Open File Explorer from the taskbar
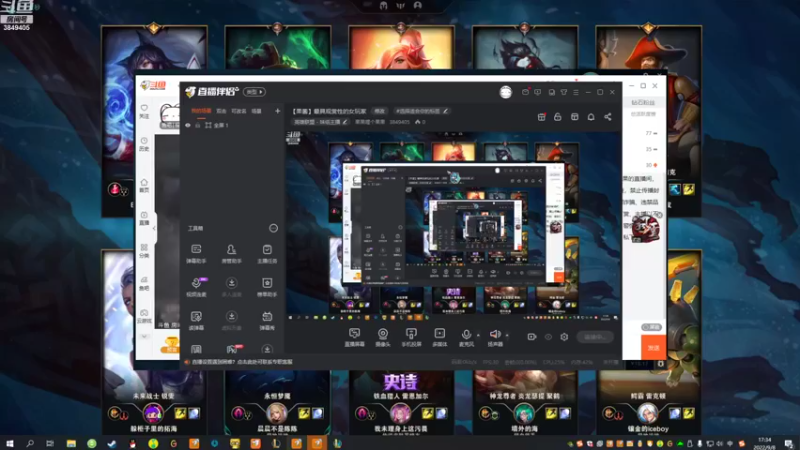Viewport: 800px width, 450px height. (x=71, y=443)
